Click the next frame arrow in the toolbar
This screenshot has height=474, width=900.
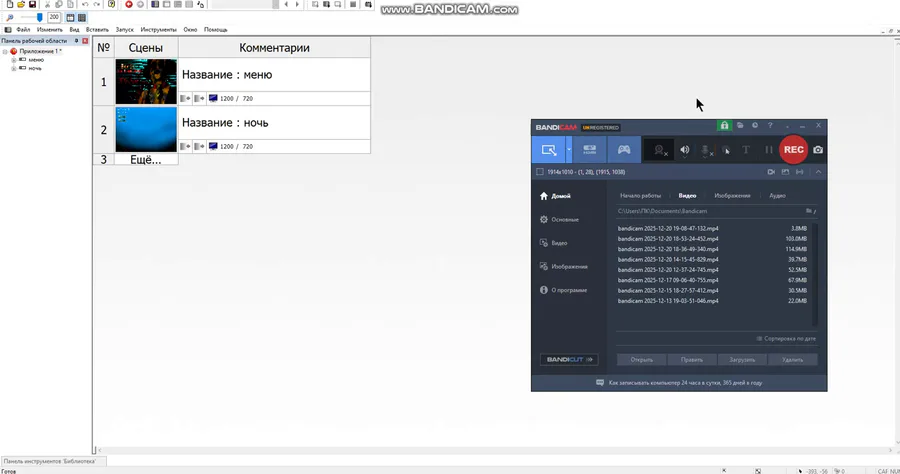[297, 4]
